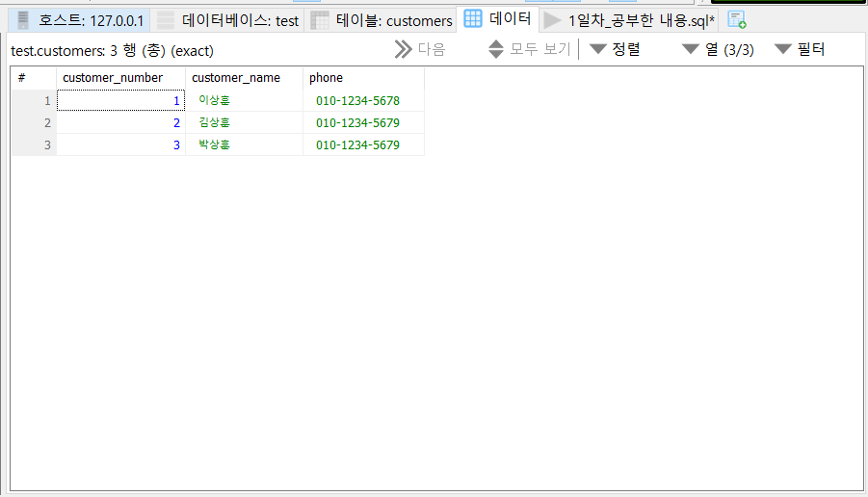The image size is (868, 497).
Task: Open the 정렬 sorting dropdown
Action: pyautogui.click(x=615, y=49)
